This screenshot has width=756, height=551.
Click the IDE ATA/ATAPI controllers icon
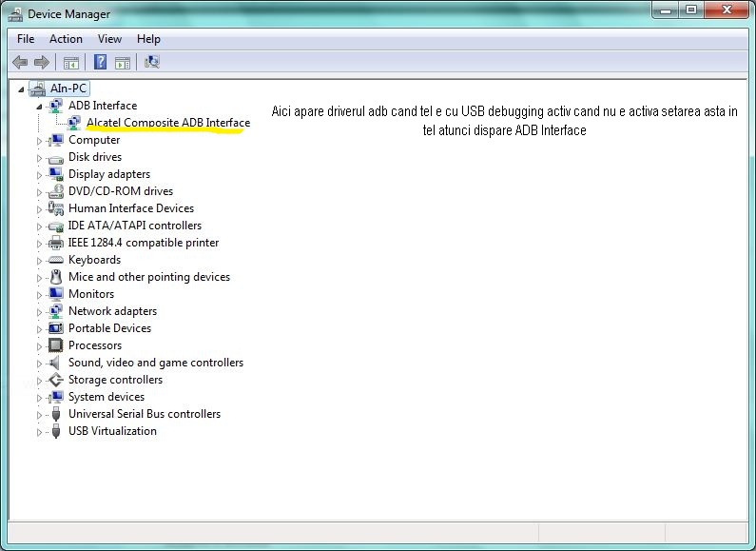[56, 226]
